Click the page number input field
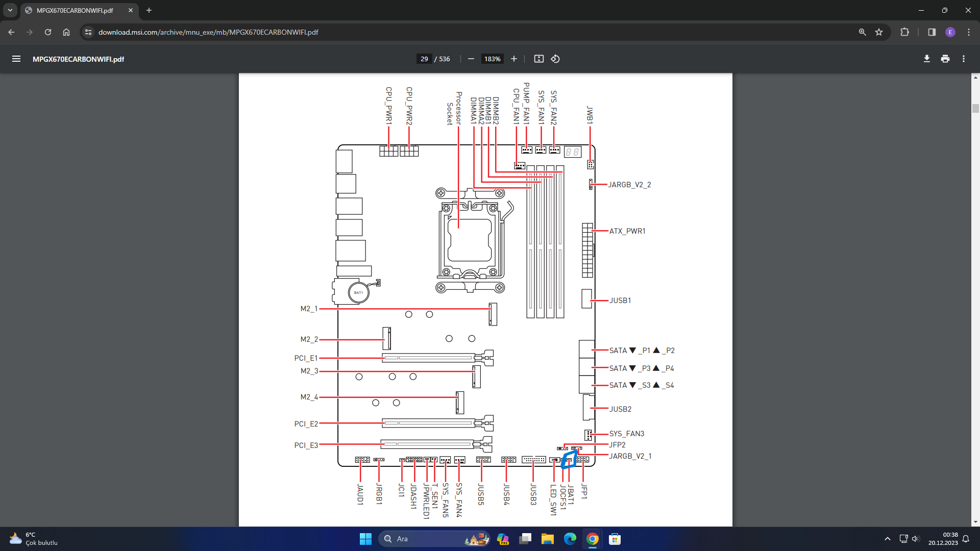The width and height of the screenshot is (980, 551). point(424,59)
